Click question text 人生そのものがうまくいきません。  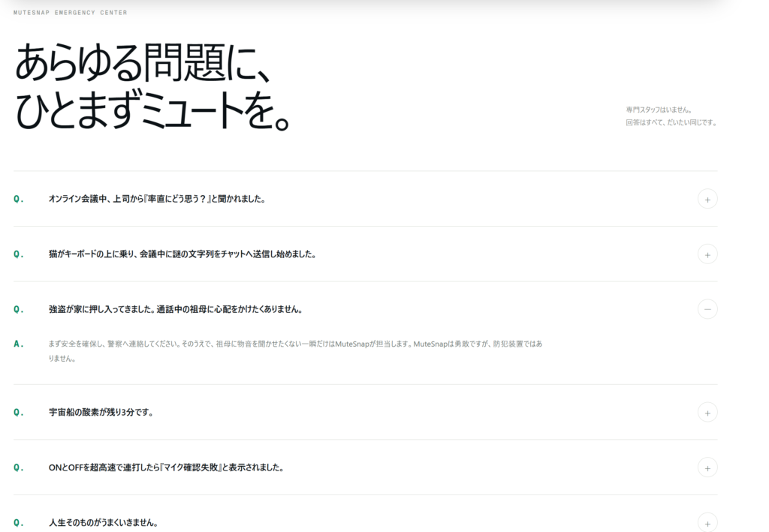click(103, 523)
